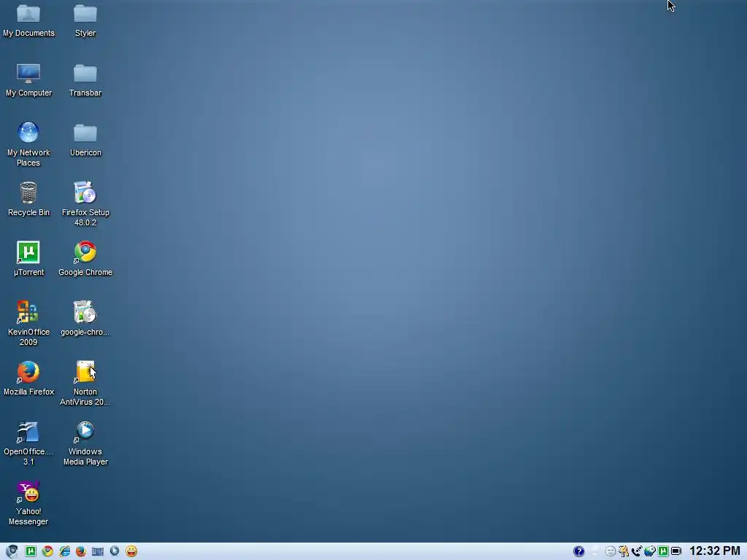Screen dimensions: 747x560
Task: Click Firefox quick launch taskbar icon
Action: click(81, 551)
